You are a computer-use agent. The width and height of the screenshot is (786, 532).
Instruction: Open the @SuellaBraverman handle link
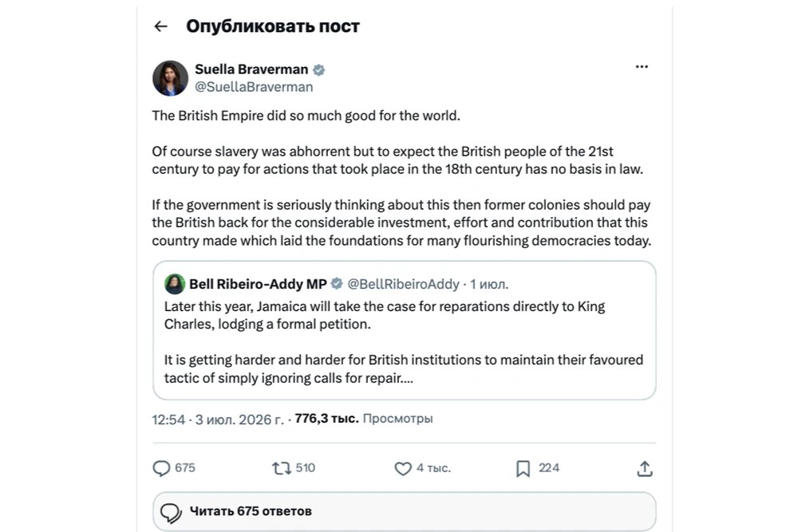[254, 87]
